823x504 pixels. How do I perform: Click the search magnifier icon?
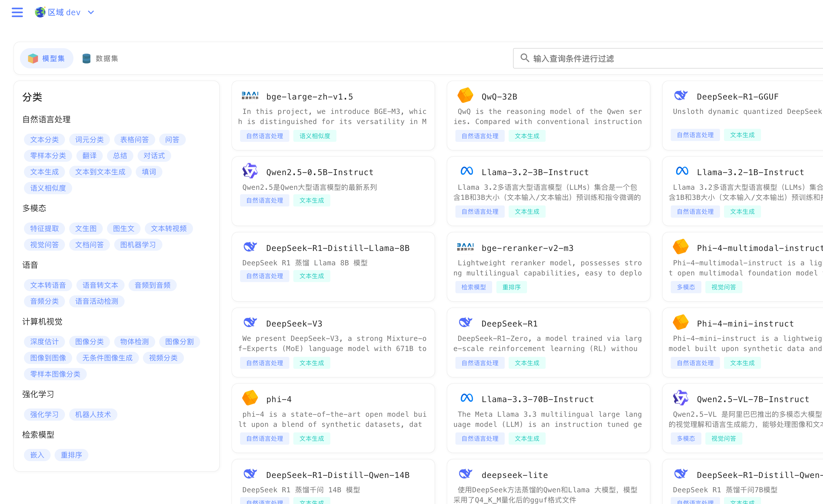(x=525, y=58)
